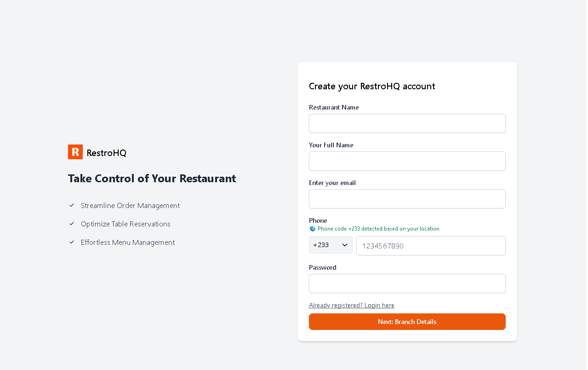
Task: Click the checkmark beside Effortless Menu Management
Action: pyautogui.click(x=72, y=242)
